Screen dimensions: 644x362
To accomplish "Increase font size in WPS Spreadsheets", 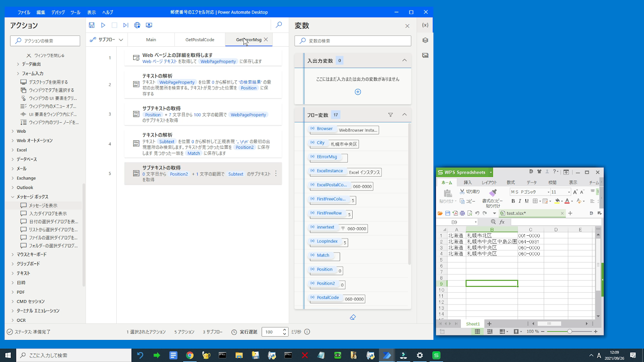I will [575, 192].
